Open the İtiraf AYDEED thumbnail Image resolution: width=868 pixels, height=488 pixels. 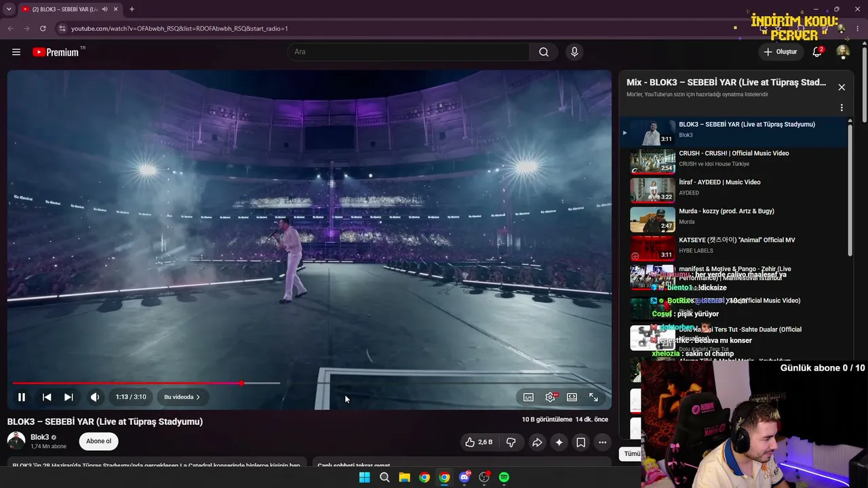[x=652, y=190]
